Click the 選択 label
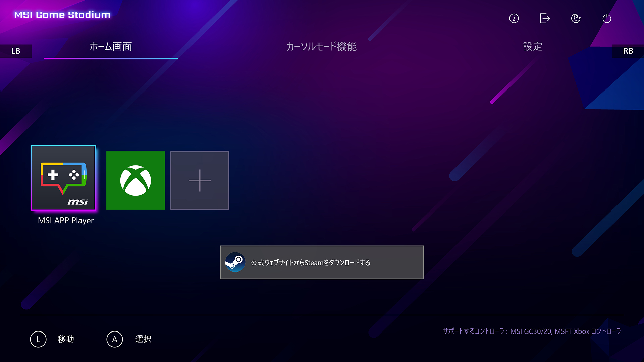644x362 pixels. [143, 339]
